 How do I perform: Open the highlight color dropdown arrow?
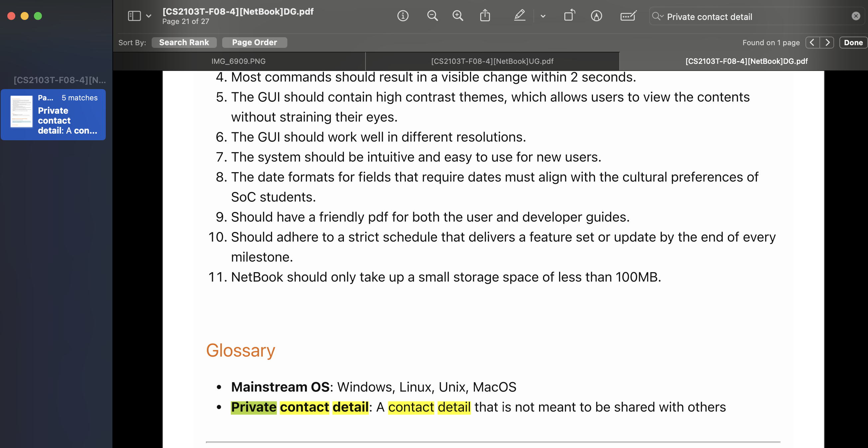(543, 16)
